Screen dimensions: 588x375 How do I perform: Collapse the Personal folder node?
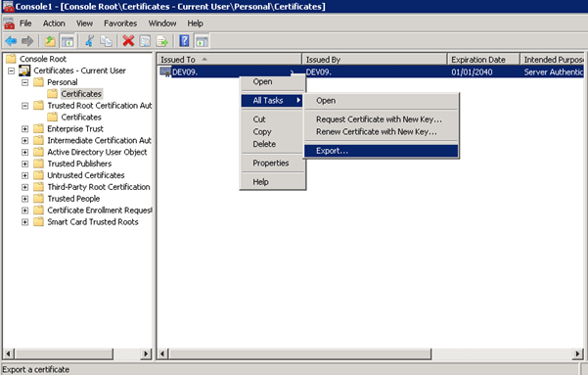(x=24, y=82)
